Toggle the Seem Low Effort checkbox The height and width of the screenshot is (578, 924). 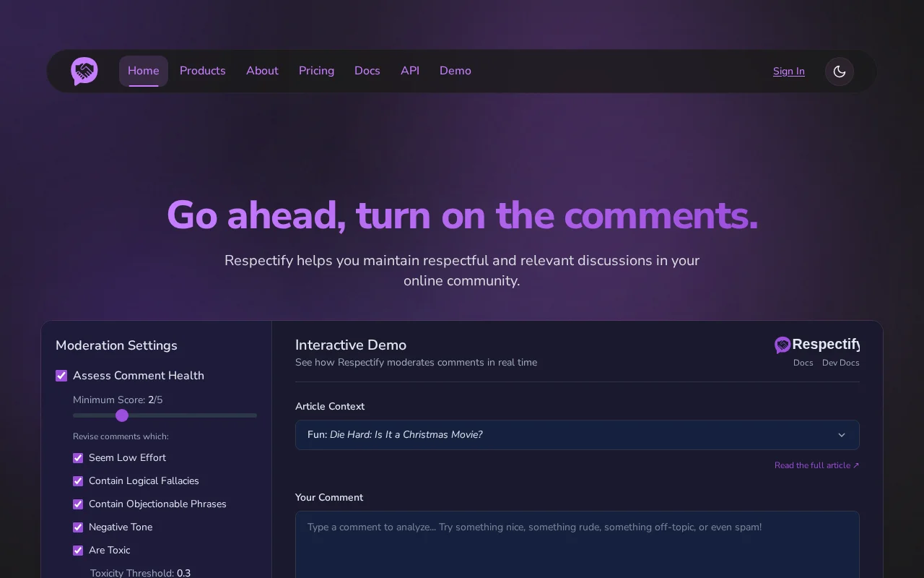(x=78, y=458)
